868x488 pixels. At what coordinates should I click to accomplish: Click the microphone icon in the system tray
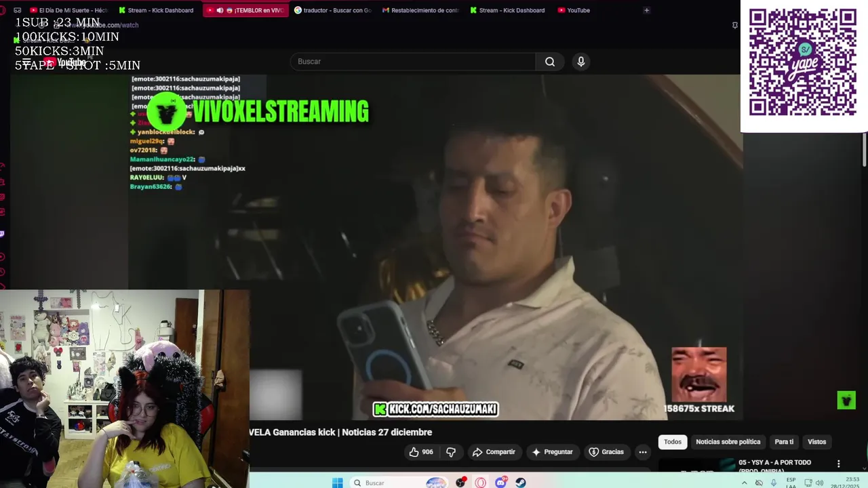[774, 483]
